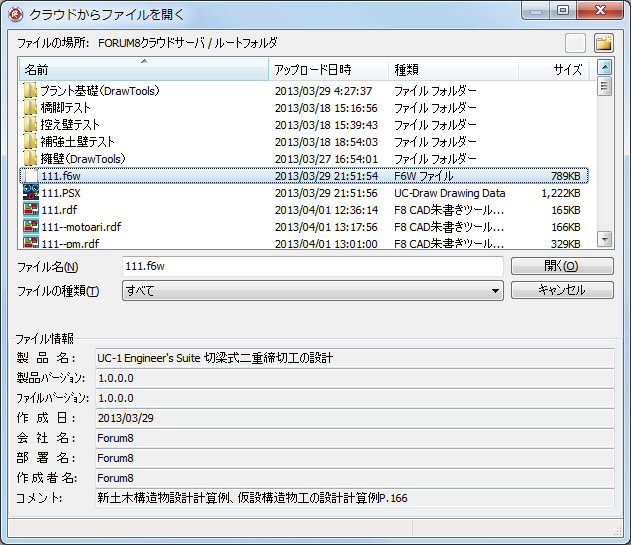
Task: Click the 製品名 value field
Action: (355, 358)
